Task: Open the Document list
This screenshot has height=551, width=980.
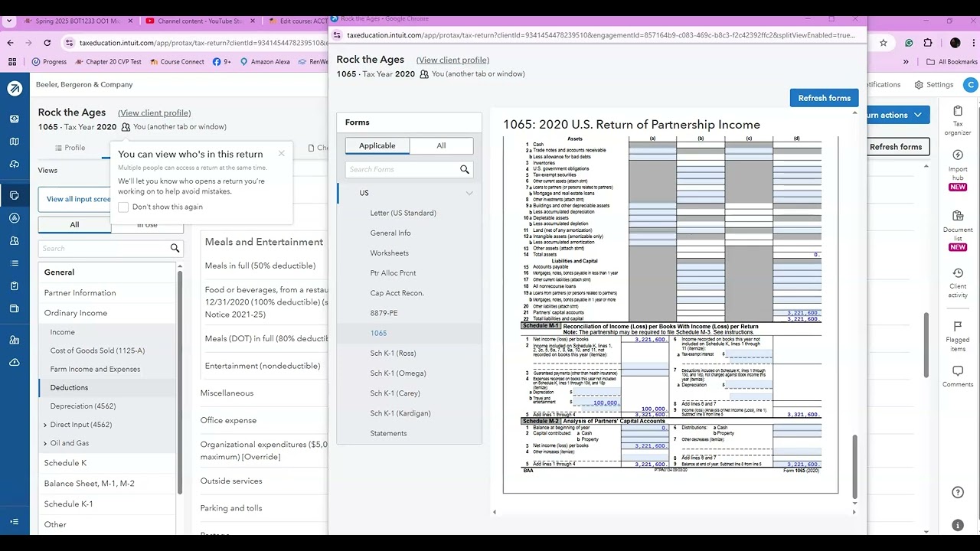Action: coord(958,231)
